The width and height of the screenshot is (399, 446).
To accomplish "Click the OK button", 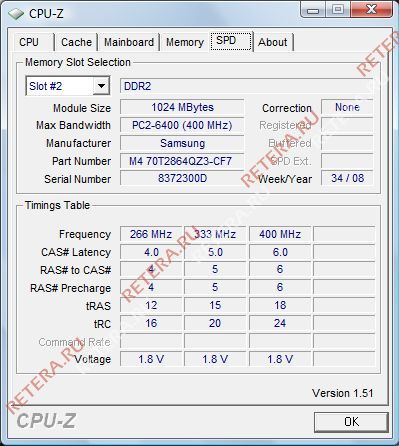I will 351,422.
